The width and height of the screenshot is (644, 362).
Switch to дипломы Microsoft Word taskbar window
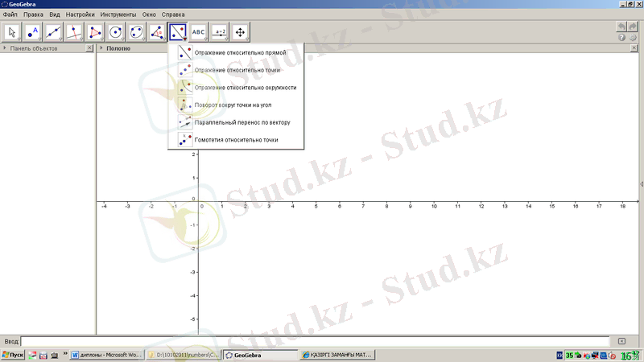pos(107,355)
